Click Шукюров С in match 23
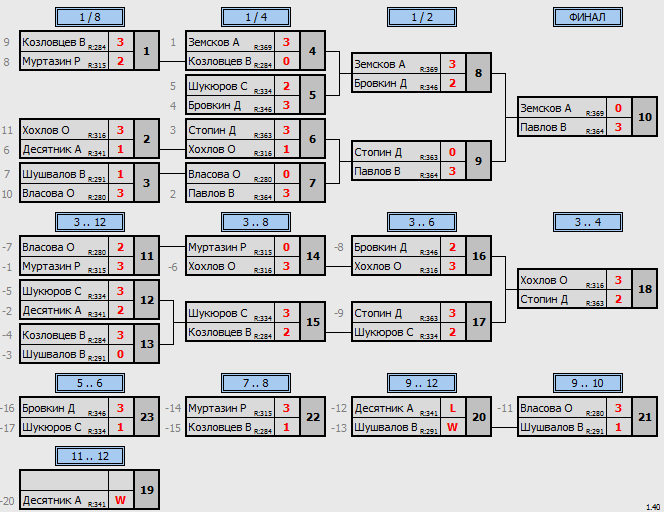The width and height of the screenshot is (664, 512). click(x=52, y=427)
